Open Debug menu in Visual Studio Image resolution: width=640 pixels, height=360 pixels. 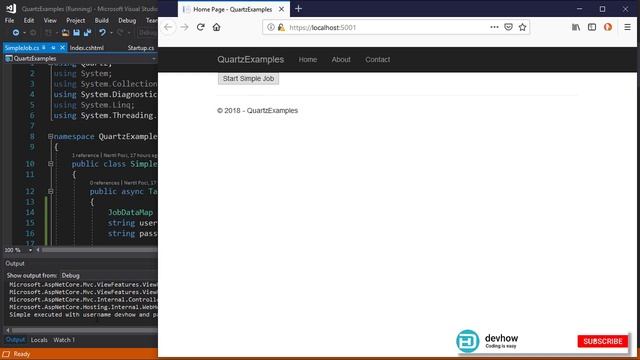click(x=127, y=20)
